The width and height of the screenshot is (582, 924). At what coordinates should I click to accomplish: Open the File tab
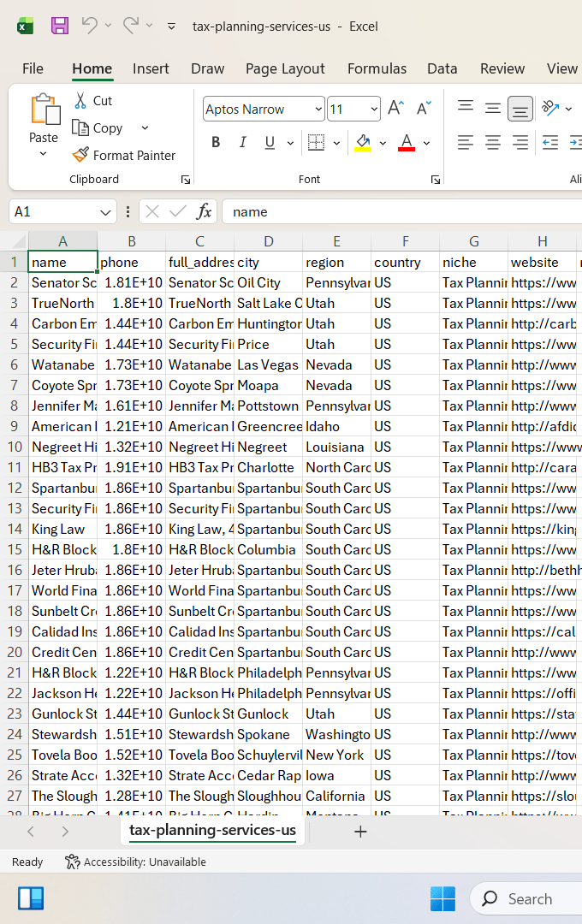(x=33, y=68)
